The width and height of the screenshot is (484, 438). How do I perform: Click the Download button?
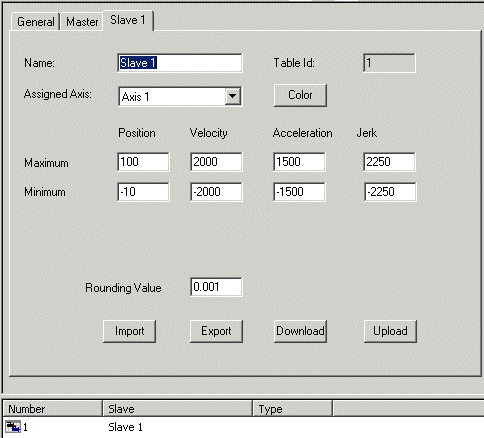pyautogui.click(x=300, y=331)
